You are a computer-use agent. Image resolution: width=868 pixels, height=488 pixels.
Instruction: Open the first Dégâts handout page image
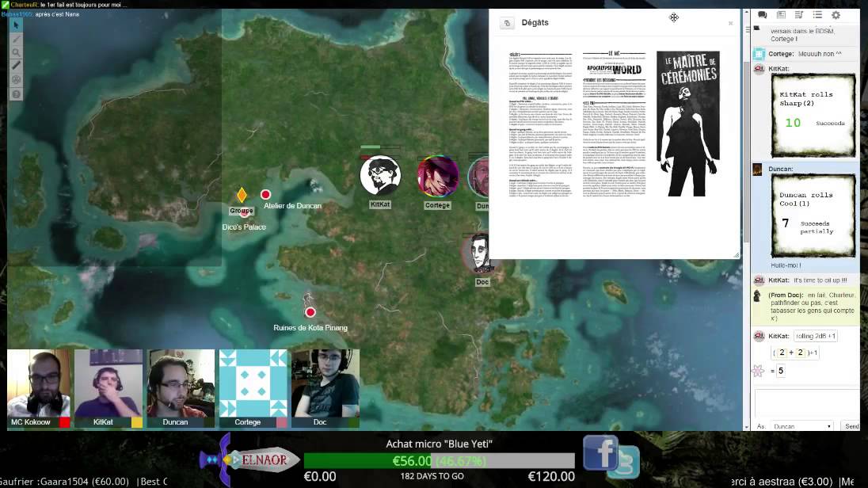click(x=540, y=124)
